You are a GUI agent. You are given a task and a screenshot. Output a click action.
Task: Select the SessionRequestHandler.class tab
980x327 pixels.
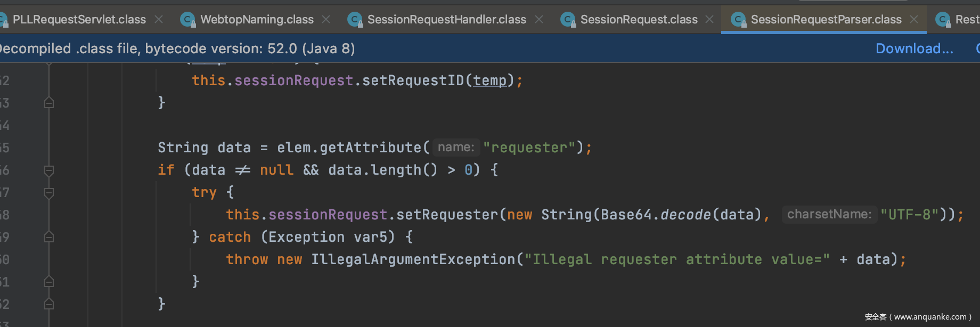pyautogui.click(x=446, y=20)
